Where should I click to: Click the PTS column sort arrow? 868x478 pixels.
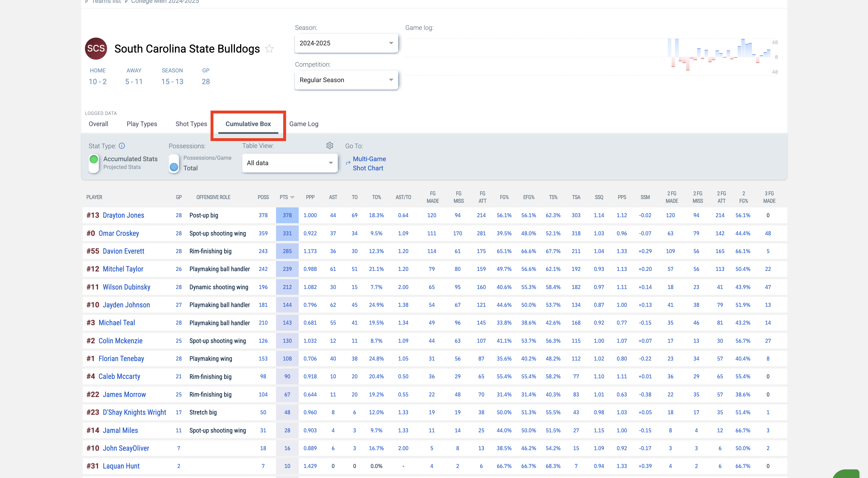click(x=292, y=197)
